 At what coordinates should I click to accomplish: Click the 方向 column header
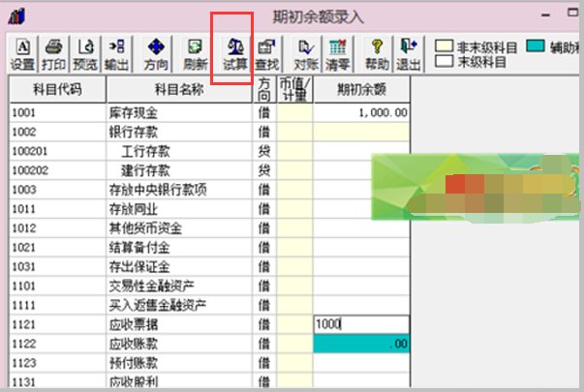point(264,89)
